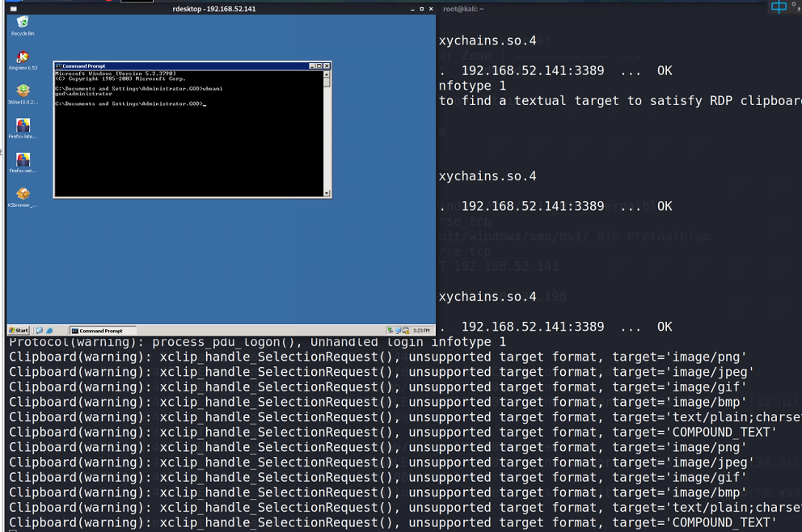Click the security alert tray icon

pos(406,331)
